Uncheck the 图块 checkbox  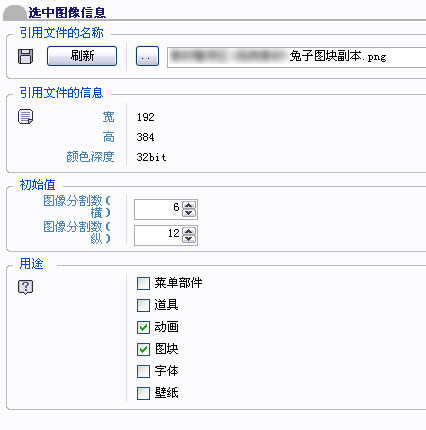click(x=143, y=349)
